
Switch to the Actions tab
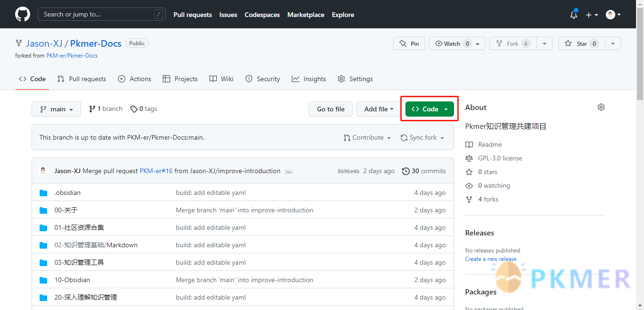134,79
